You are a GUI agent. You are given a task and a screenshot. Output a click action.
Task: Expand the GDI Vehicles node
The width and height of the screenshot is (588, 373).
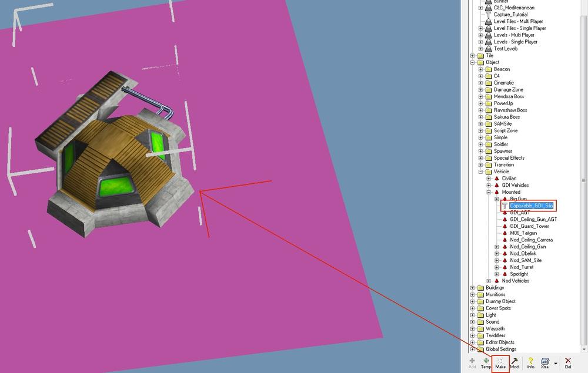pyautogui.click(x=489, y=186)
